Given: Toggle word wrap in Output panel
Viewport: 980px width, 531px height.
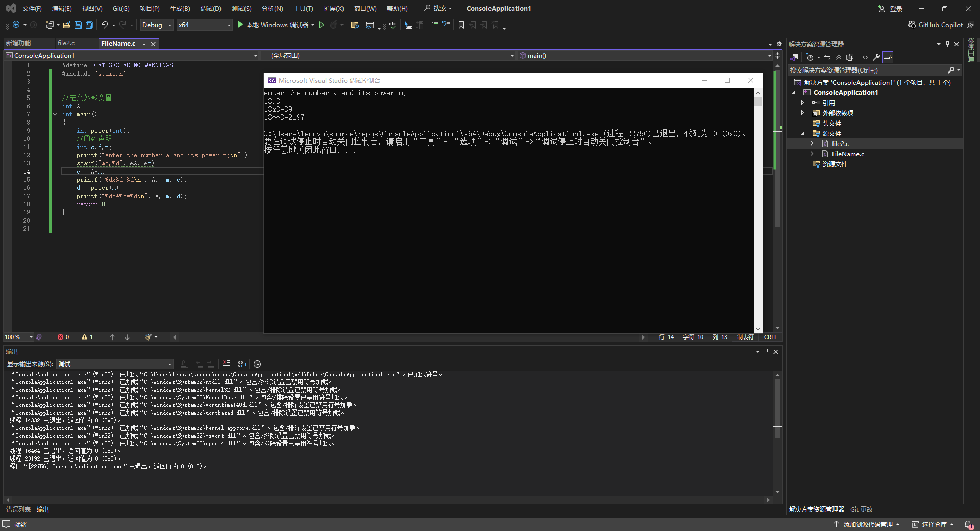Looking at the screenshot, I should pos(242,364).
